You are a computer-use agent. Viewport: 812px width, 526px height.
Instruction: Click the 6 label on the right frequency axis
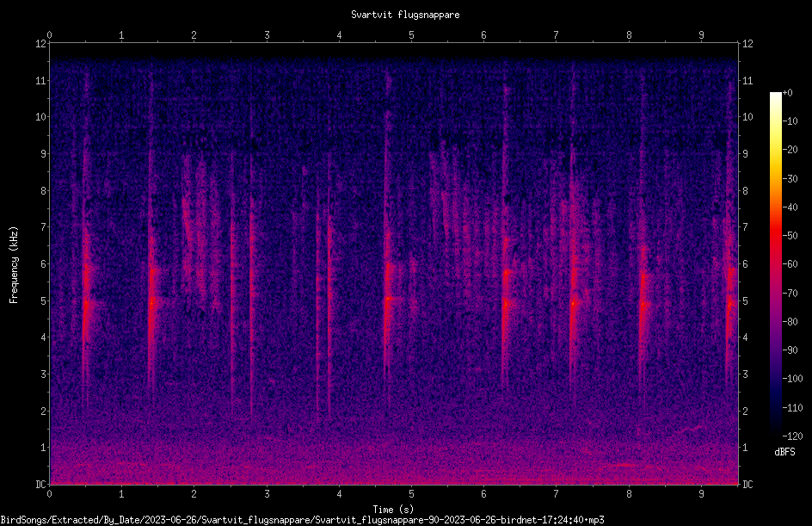(x=745, y=263)
